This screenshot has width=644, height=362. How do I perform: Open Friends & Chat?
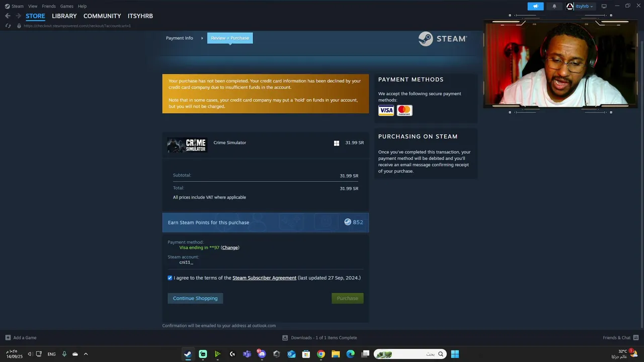(621, 338)
